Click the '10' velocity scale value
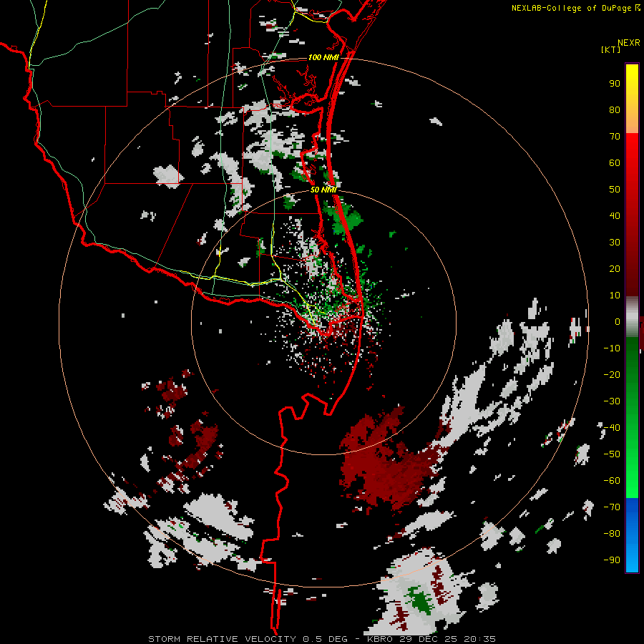The height and width of the screenshot is (644, 644). point(615,296)
